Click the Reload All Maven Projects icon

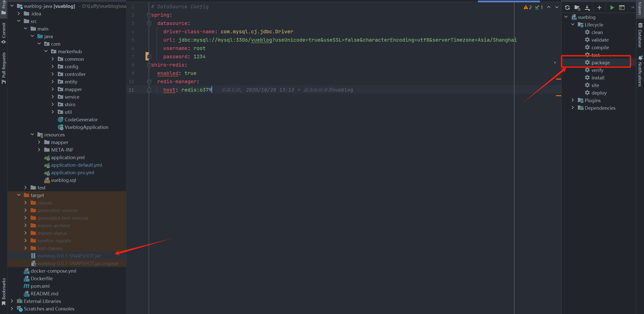coord(567,8)
